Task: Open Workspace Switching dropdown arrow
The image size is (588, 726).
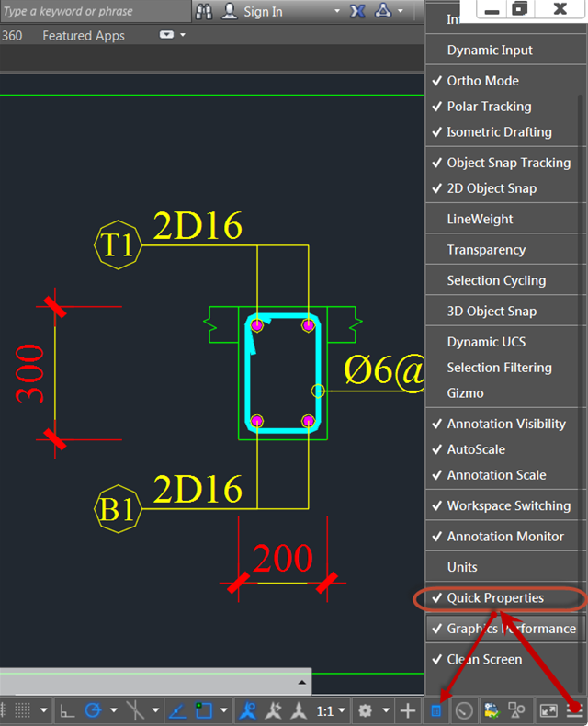Action: pos(386,710)
